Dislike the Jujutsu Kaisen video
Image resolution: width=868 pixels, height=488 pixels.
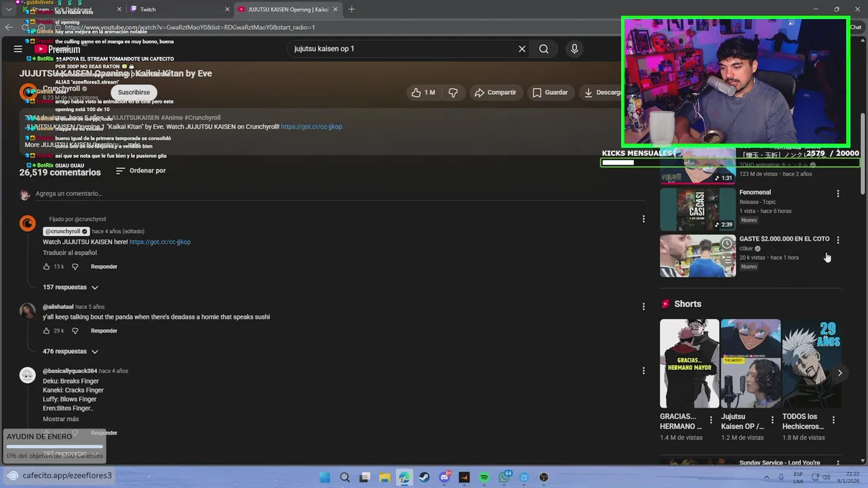pyautogui.click(x=453, y=92)
